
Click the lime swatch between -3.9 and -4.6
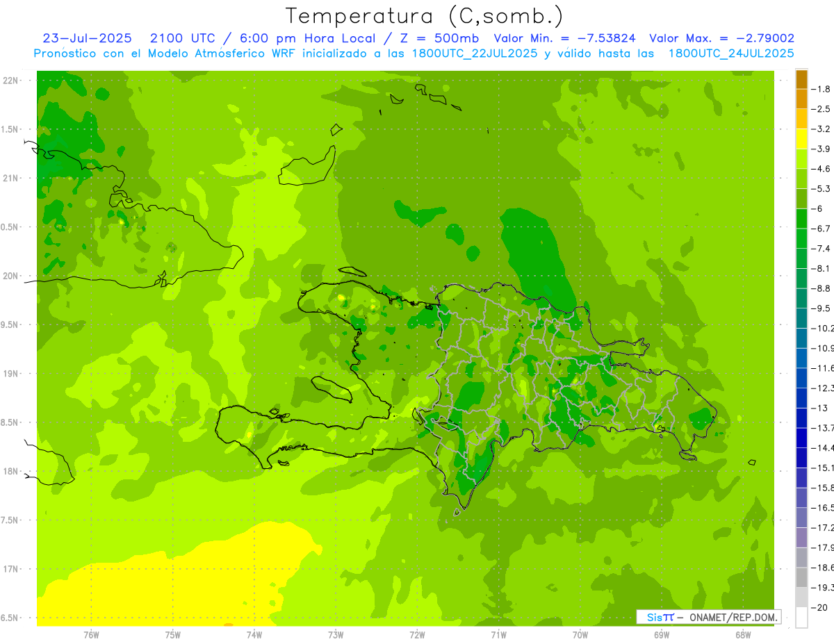[801, 158]
